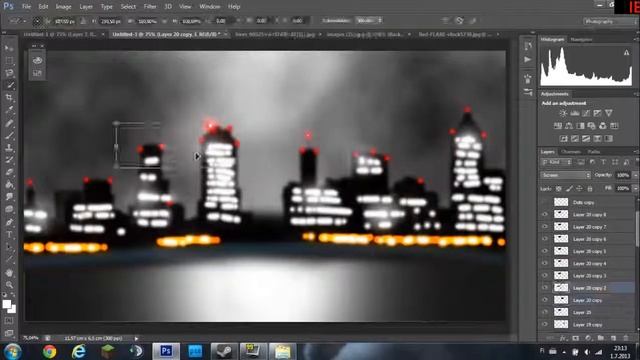Hide Layer 20 copy 8
Screen dimensions: 640x360
pos(545,214)
